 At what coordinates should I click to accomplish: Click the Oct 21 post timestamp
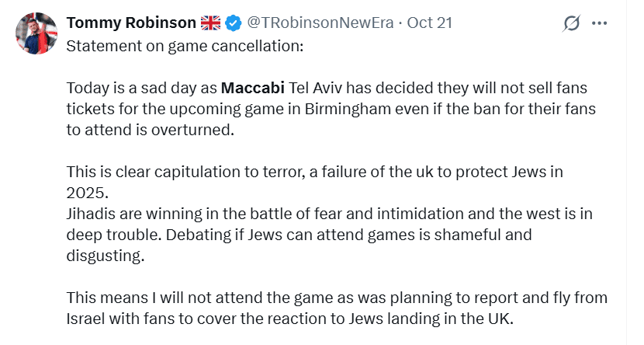429,24
